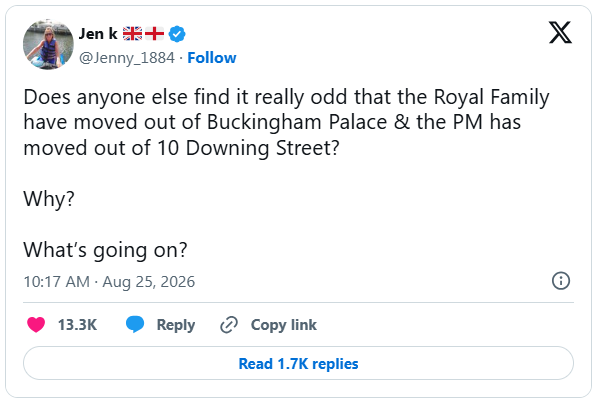
Task: Follow the @Jenny_1884 account
Action: click(212, 58)
